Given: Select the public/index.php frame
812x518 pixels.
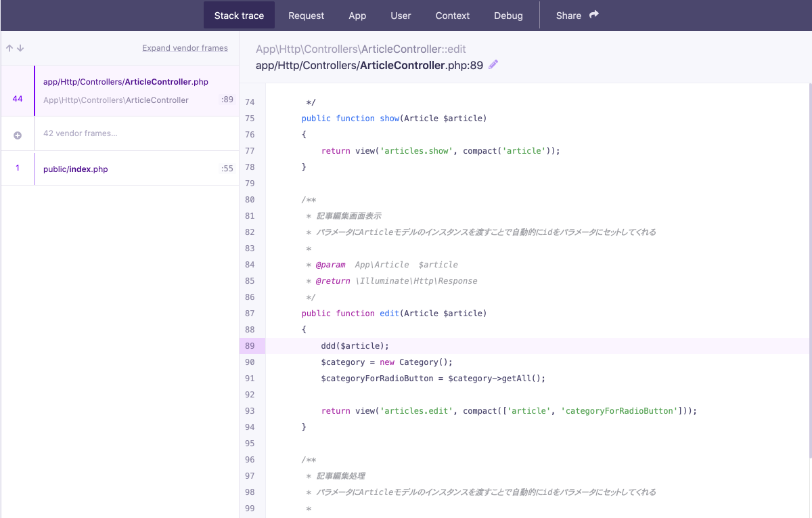Looking at the screenshot, I should [x=120, y=169].
